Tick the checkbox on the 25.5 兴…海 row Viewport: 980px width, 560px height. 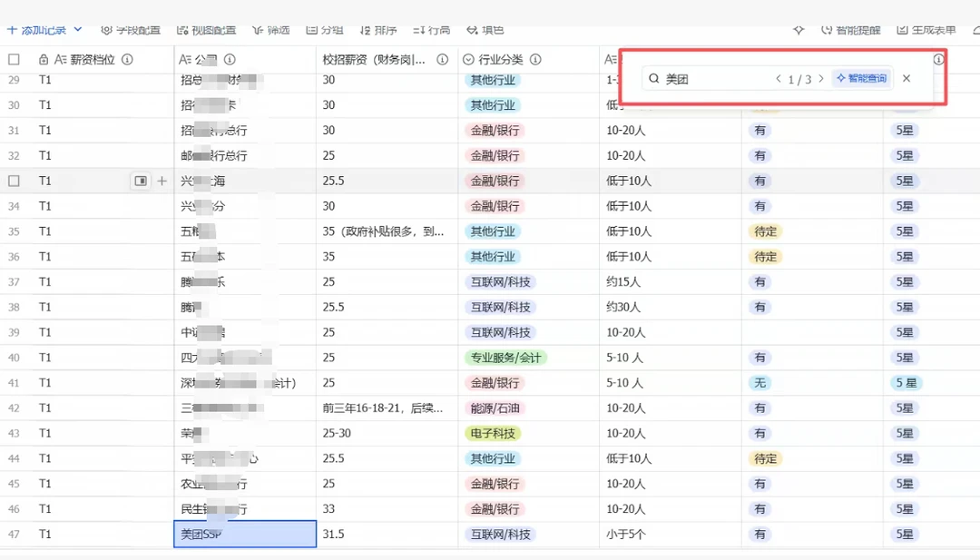[14, 181]
